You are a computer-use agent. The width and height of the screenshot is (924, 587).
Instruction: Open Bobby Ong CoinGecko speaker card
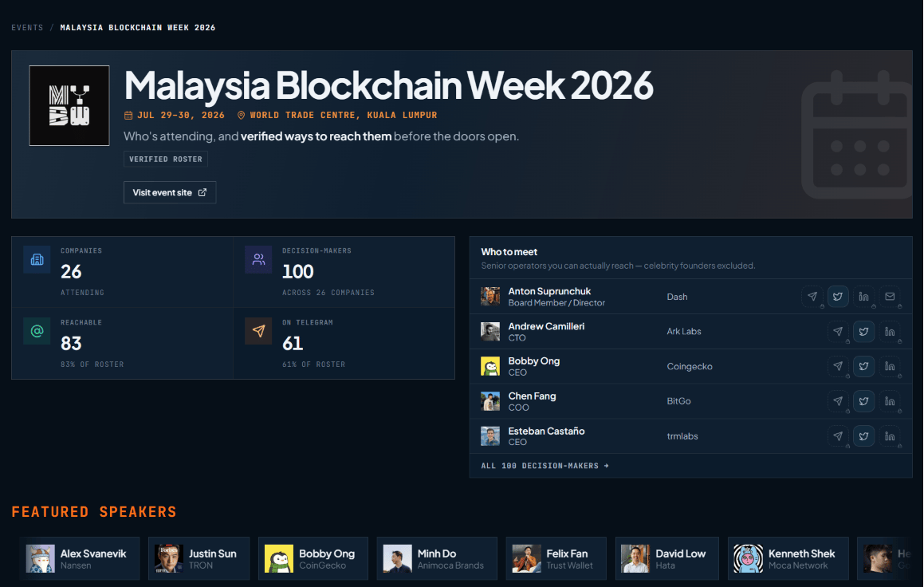tap(313, 558)
